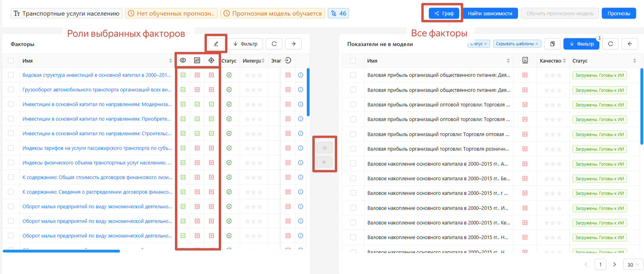Open the Граф view
This screenshot has height=274, width=644.
pos(444,13)
